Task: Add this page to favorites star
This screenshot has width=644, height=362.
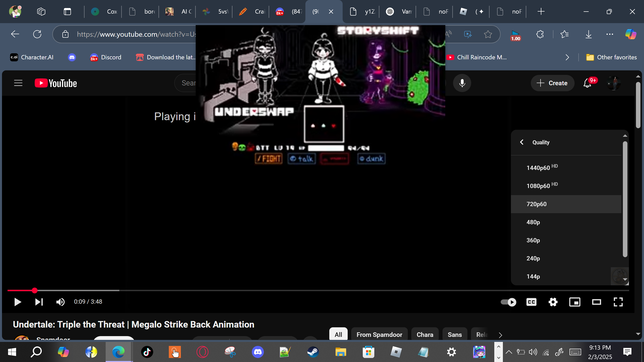Action: click(x=488, y=34)
